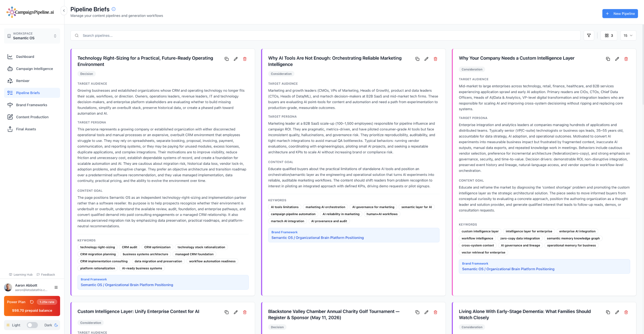
Task: Duplicate the Custom Intelligence Layer needs pipeline
Action: pos(608,59)
